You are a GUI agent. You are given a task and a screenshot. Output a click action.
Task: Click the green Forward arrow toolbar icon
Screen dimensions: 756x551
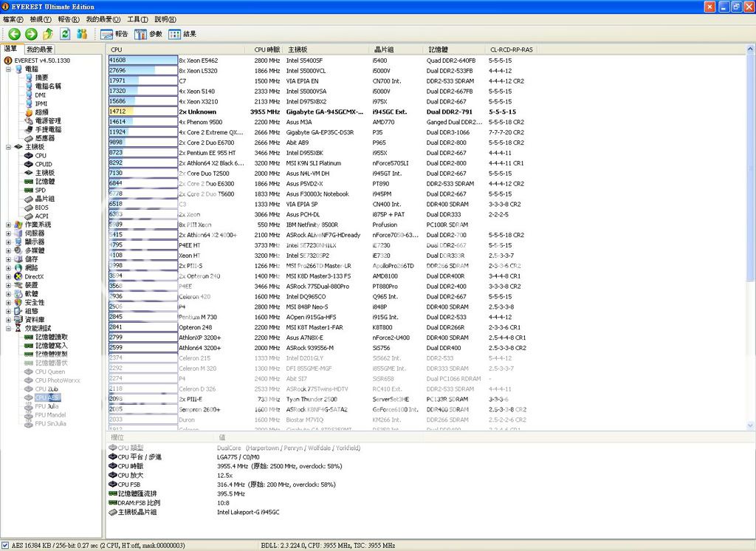click(31, 34)
